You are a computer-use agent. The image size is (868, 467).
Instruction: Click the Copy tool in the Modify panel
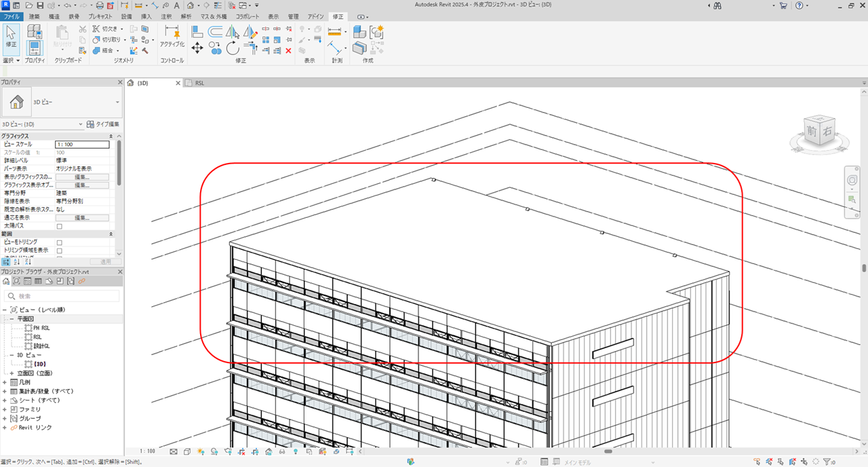click(x=215, y=48)
